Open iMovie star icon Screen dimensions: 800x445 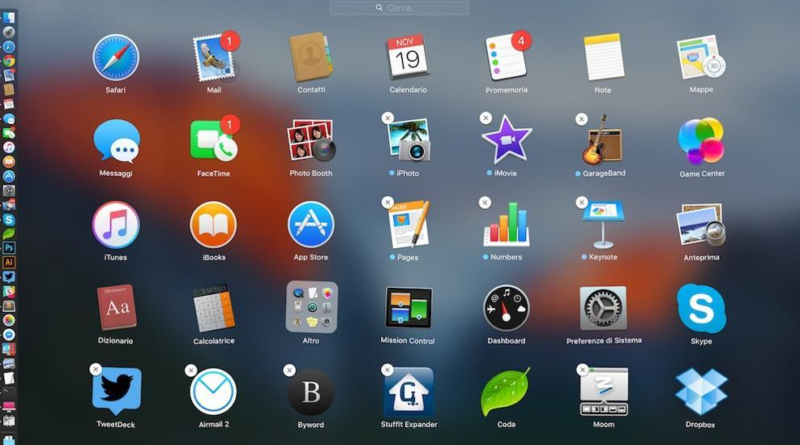(x=506, y=140)
